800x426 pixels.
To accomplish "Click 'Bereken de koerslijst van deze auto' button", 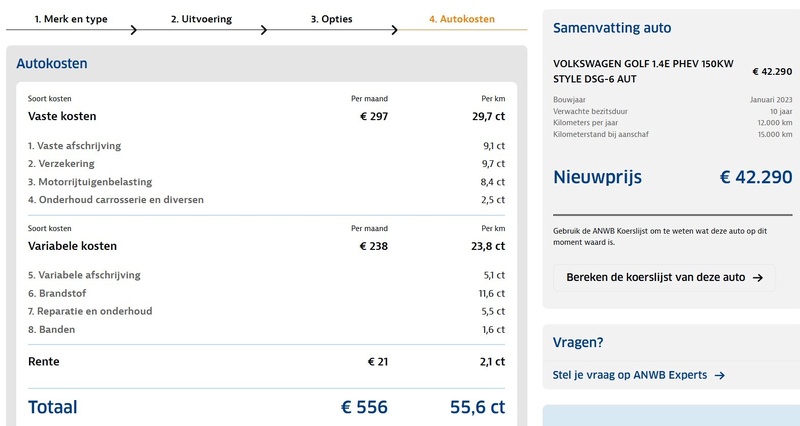I will coord(664,277).
